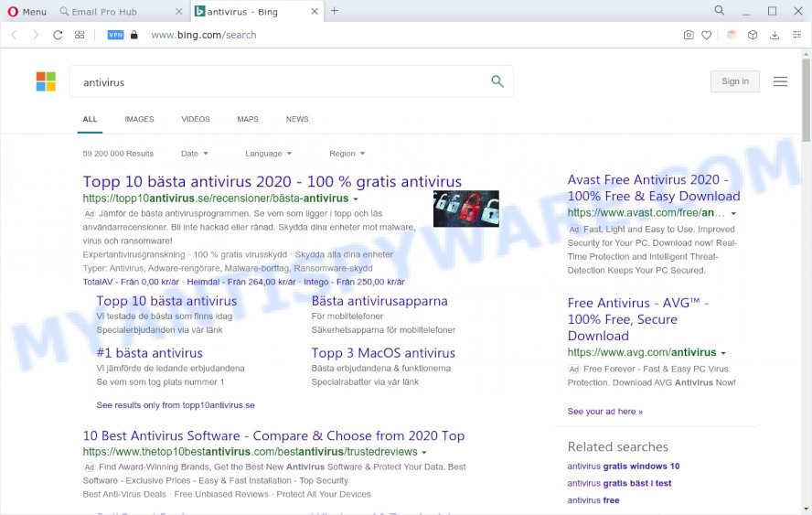Click the tab search magnifier icon
The width and height of the screenshot is (812, 515).
tap(720, 10)
